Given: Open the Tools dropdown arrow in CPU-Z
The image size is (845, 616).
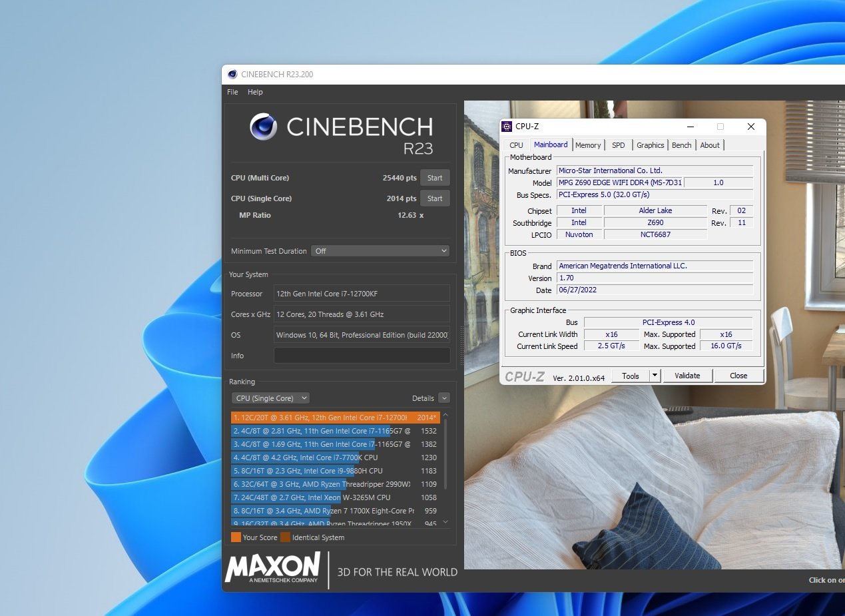Looking at the screenshot, I should pos(655,376).
